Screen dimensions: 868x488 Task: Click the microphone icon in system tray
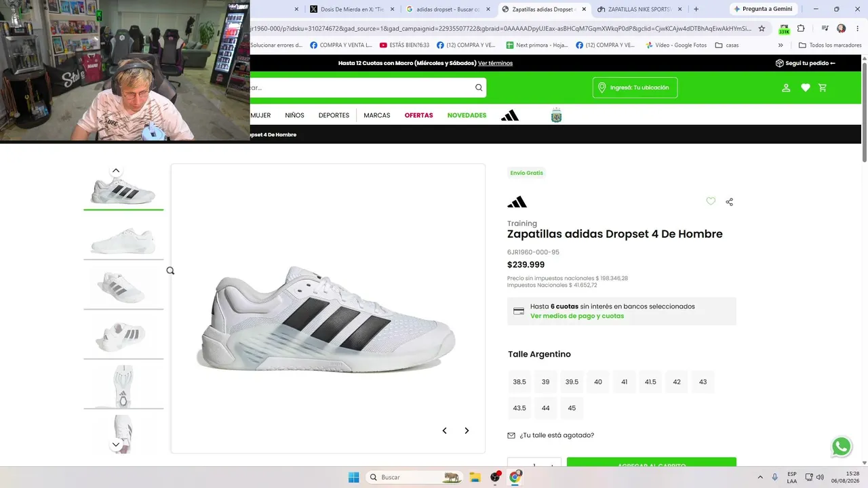click(x=774, y=477)
